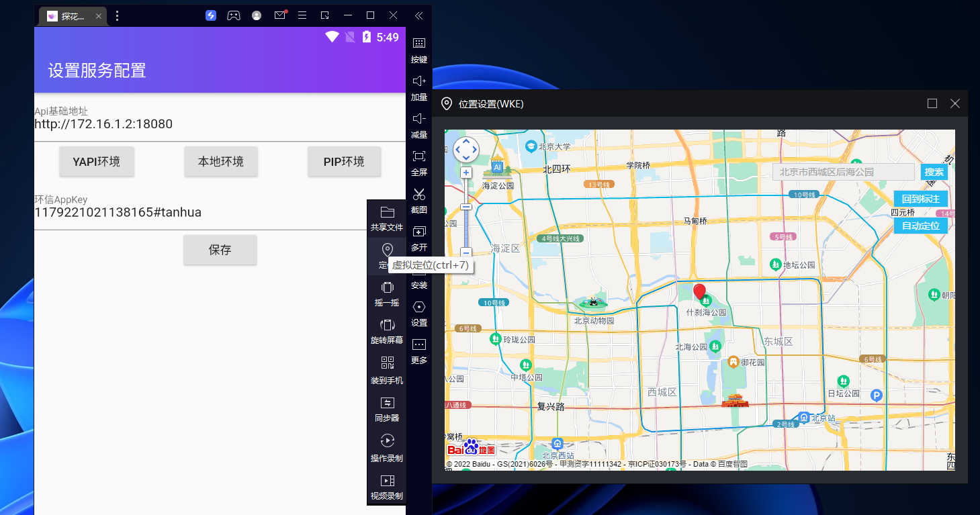Pan the map up with compass arrow

(x=465, y=142)
